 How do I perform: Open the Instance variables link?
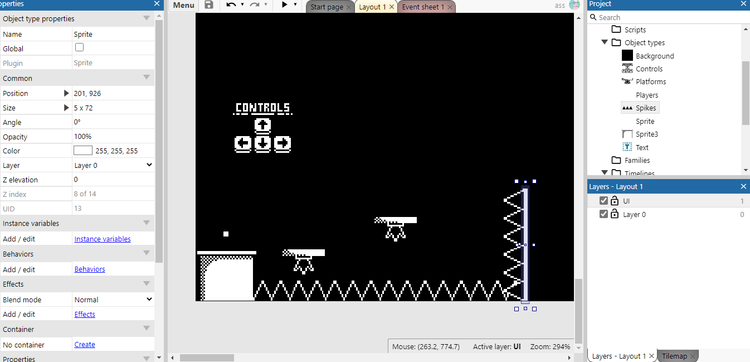click(x=102, y=239)
